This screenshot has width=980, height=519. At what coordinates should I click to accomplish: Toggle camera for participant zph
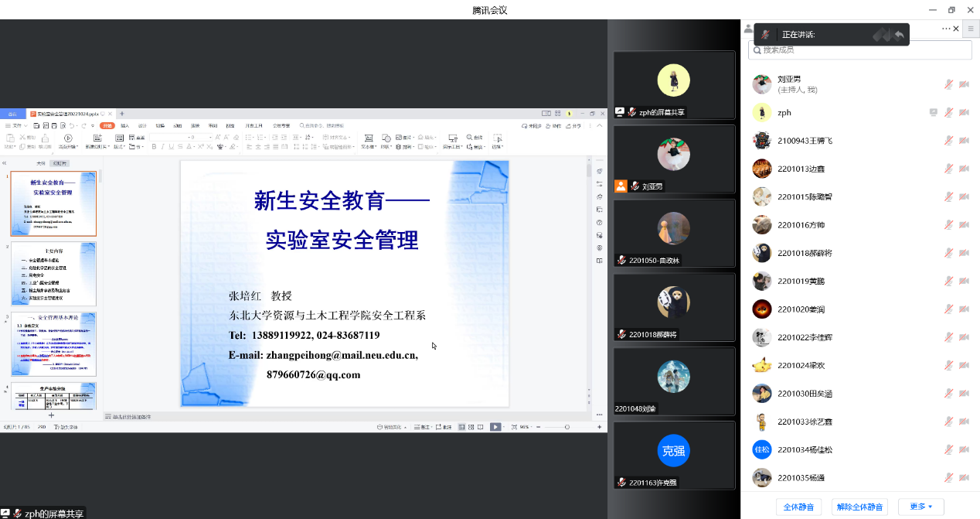pyautogui.click(x=964, y=112)
